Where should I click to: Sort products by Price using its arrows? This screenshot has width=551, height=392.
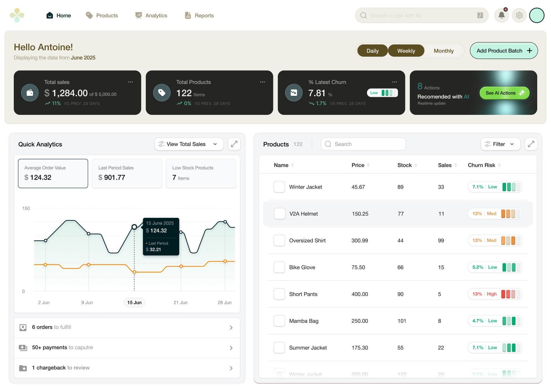(369, 165)
